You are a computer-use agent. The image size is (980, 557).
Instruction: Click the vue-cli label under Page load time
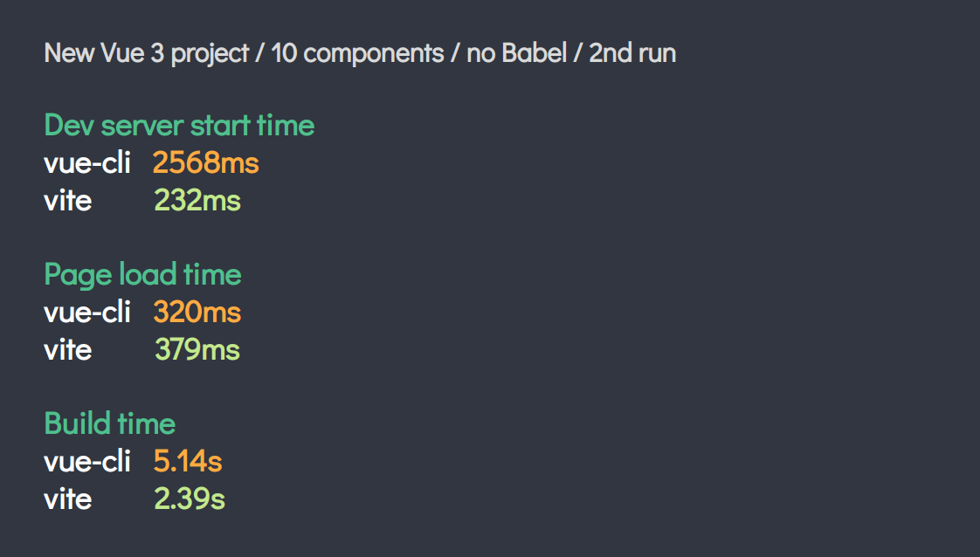pyautogui.click(x=87, y=313)
